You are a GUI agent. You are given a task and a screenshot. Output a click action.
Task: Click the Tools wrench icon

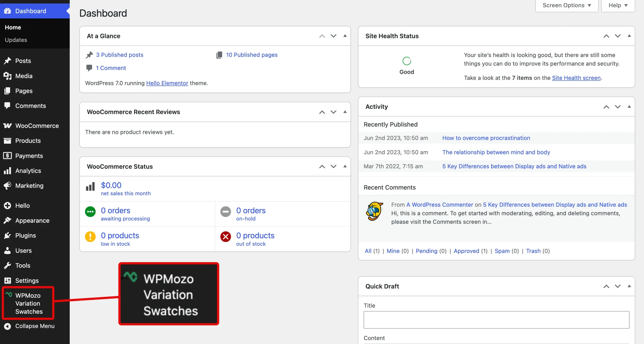click(x=8, y=265)
